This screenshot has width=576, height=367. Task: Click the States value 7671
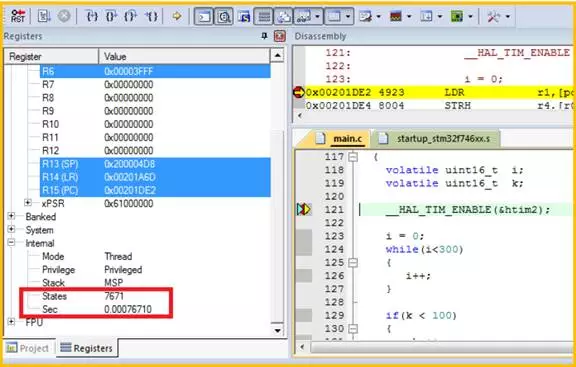click(x=114, y=296)
